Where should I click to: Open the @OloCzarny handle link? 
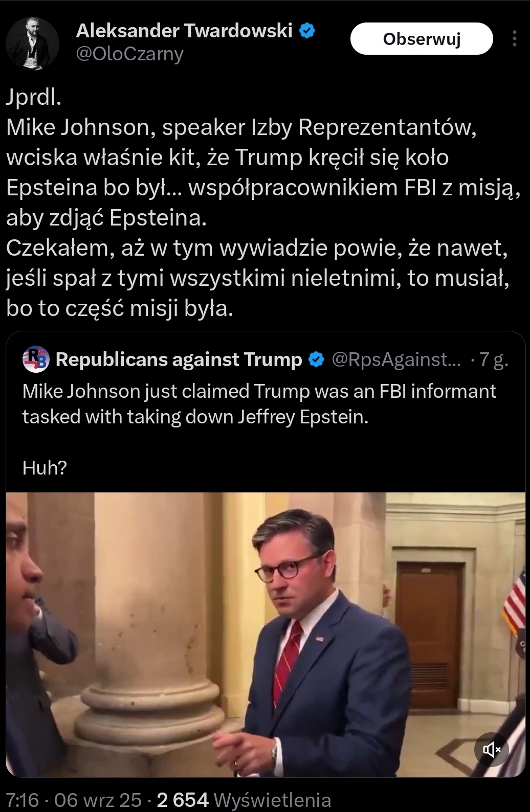coord(129,54)
